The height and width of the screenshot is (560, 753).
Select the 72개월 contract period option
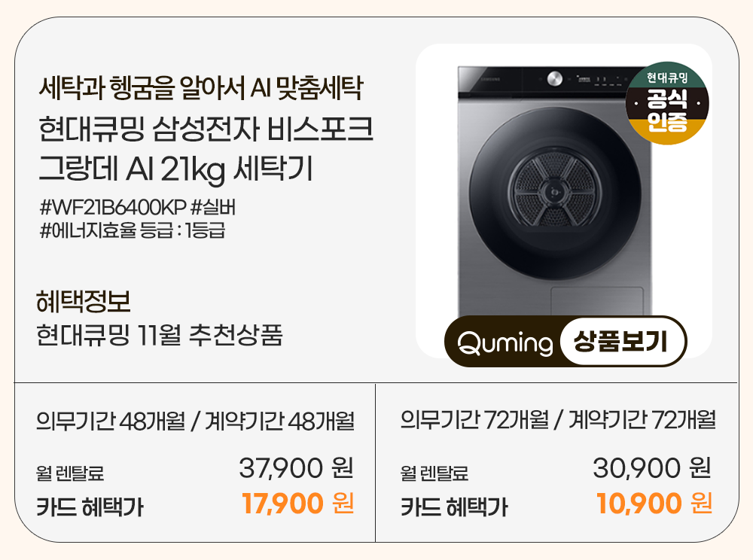558,420
